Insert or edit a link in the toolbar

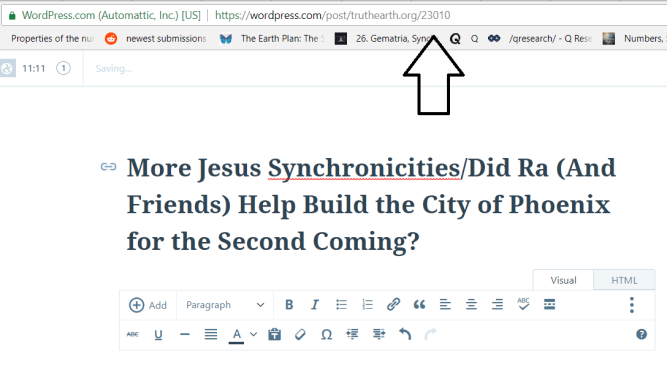click(393, 305)
